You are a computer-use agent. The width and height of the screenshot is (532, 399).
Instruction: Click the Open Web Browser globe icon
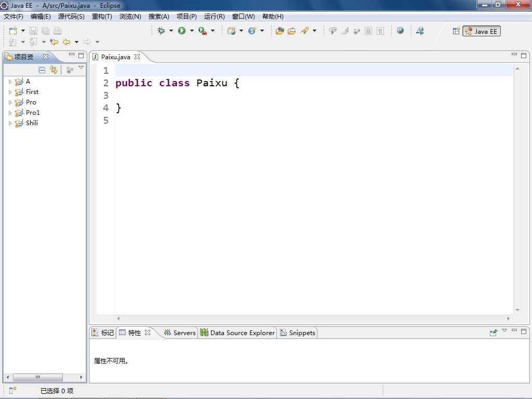pyautogui.click(x=401, y=31)
